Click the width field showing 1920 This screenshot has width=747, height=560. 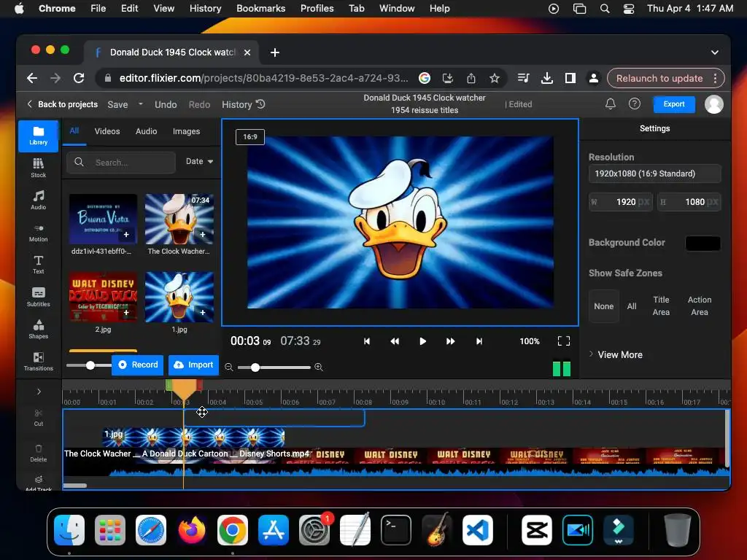(621, 202)
